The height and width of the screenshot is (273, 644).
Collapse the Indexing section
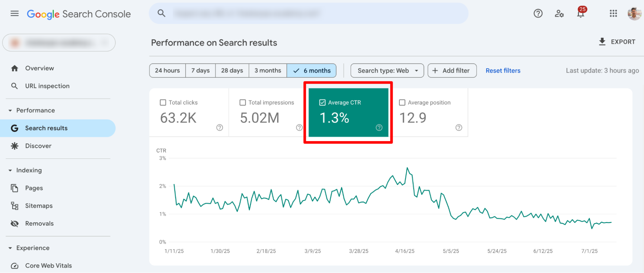[x=10, y=170]
